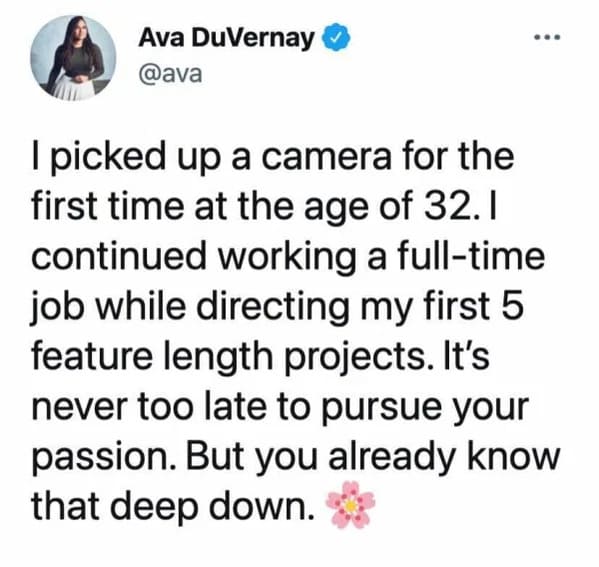The height and width of the screenshot is (567, 599).
Task: Open the three-dot more options menu
Action: [x=547, y=38]
